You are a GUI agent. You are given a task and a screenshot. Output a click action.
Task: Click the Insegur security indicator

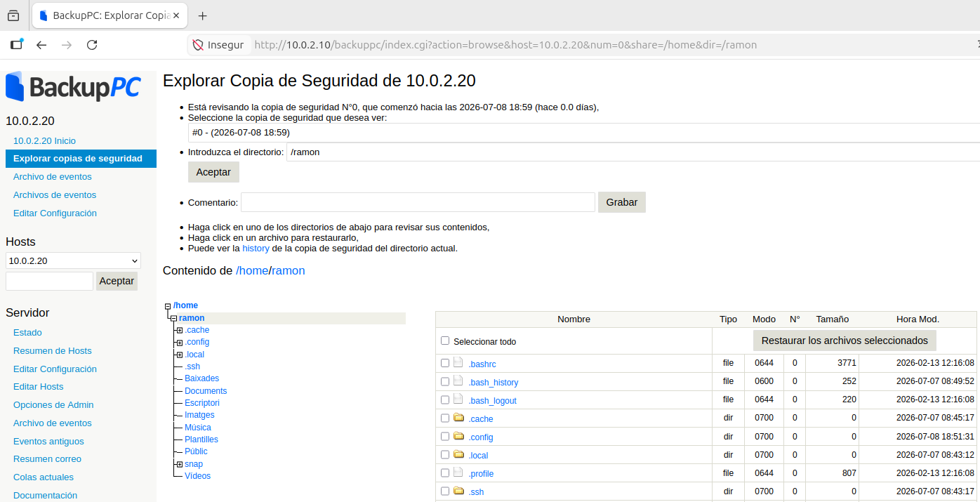(x=219, y=45)
